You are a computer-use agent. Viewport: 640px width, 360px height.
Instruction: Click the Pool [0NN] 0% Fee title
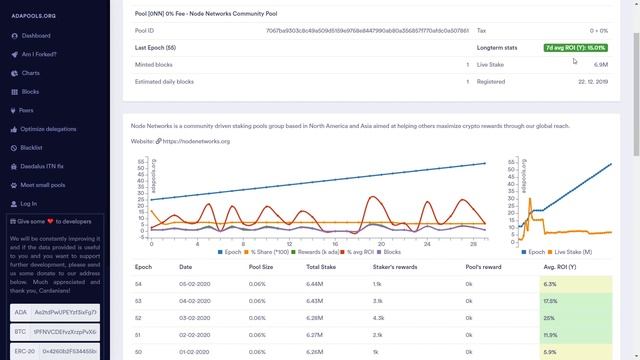click(x=206, y=13)
